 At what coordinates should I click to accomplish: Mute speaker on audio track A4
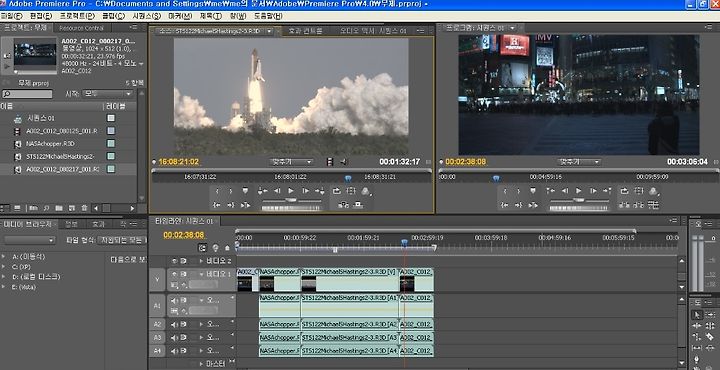(174, 351)
